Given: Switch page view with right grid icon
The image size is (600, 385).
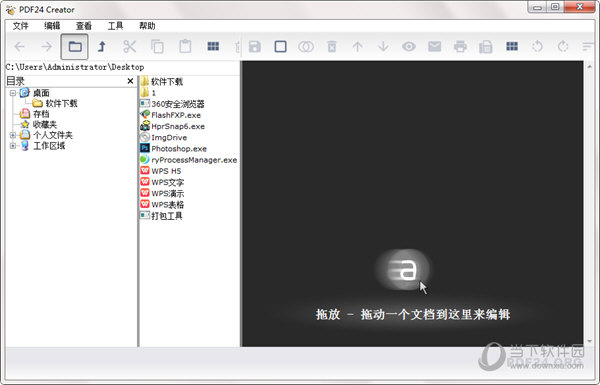Looking at the screenshot, I should coord(512,47).
